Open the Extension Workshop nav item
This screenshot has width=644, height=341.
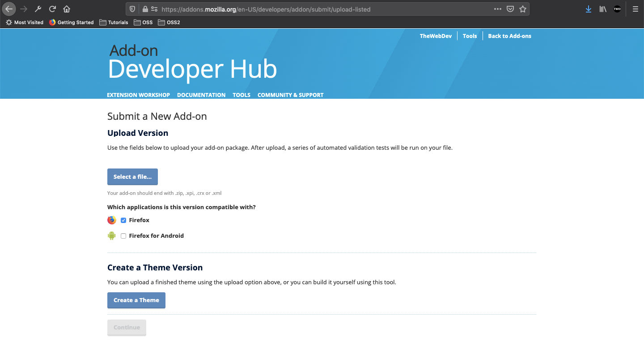(138, 95)
